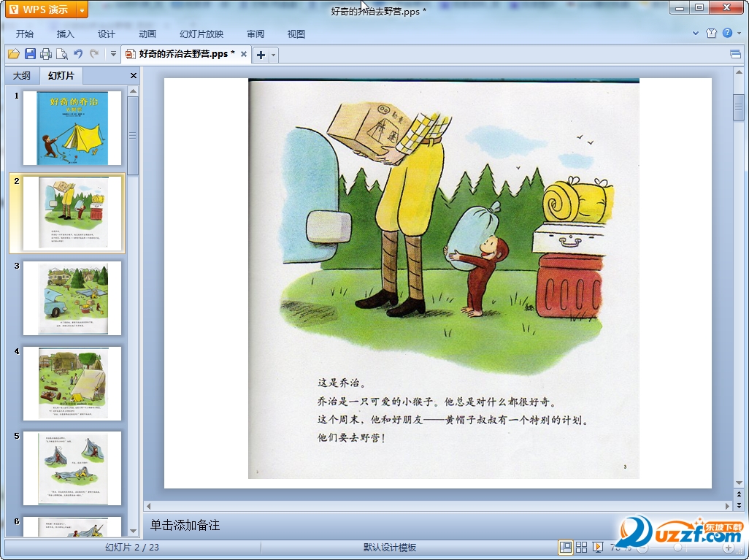Select the 好奇的乔治去野营.pps document tab
This screenshot has width=749, height=560.
186,54
